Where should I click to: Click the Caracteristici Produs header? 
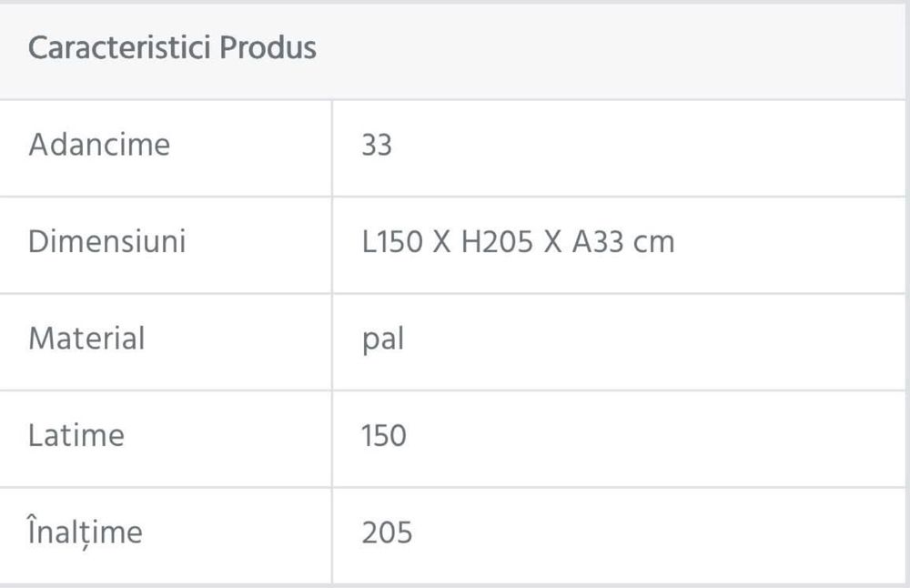coord(172,47)
